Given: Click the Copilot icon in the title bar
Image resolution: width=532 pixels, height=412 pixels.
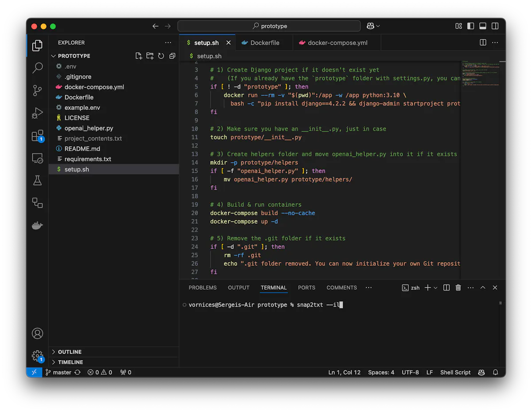Looking at the screenshot, I should [371, 26].
